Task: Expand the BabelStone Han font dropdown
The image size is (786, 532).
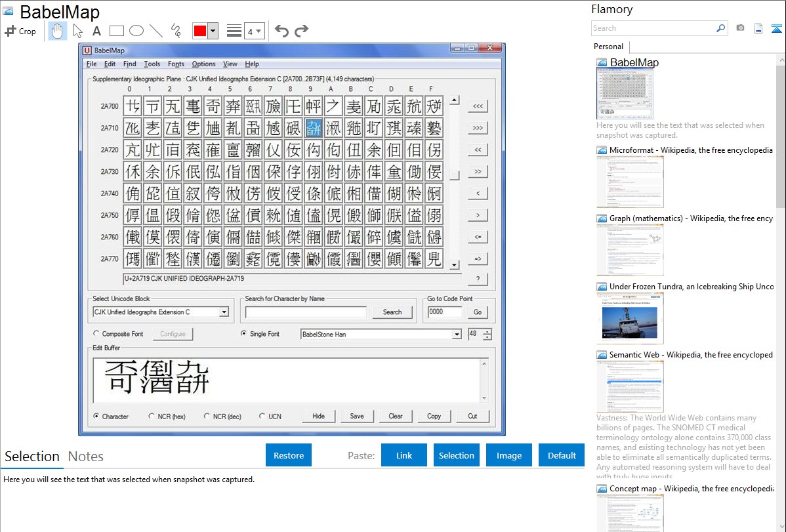Action: [x=457, y=335]
